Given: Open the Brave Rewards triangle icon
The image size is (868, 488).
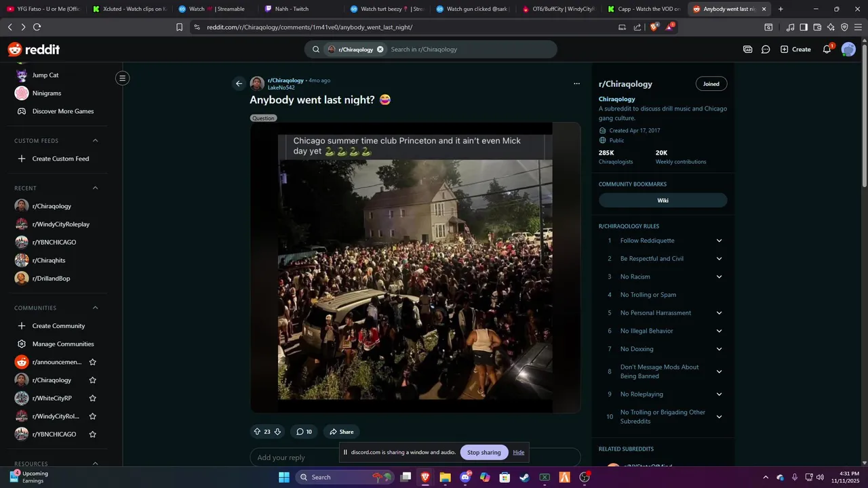Looking at the screenshot, I should point(670,27).
